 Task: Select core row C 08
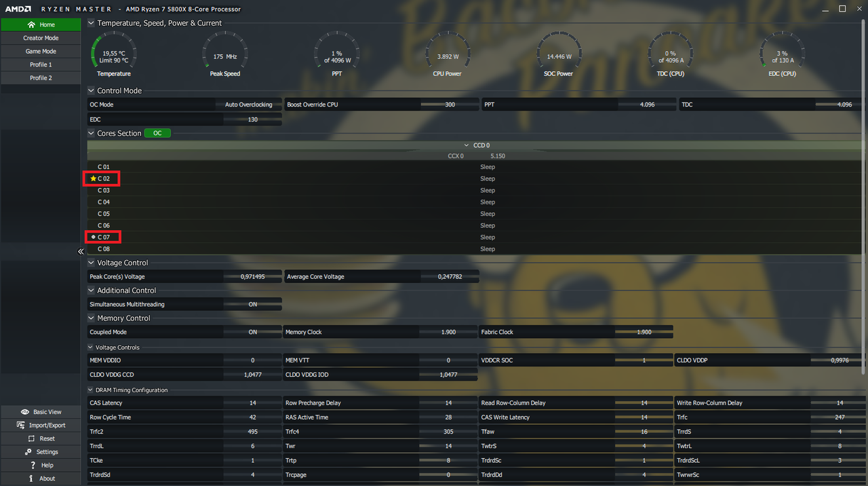tap(477, 249)
